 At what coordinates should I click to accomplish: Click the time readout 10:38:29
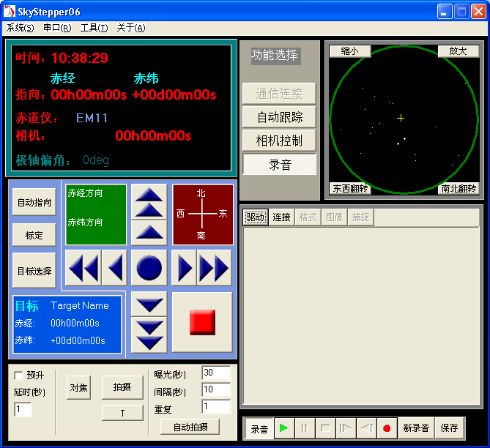[80, 58]
